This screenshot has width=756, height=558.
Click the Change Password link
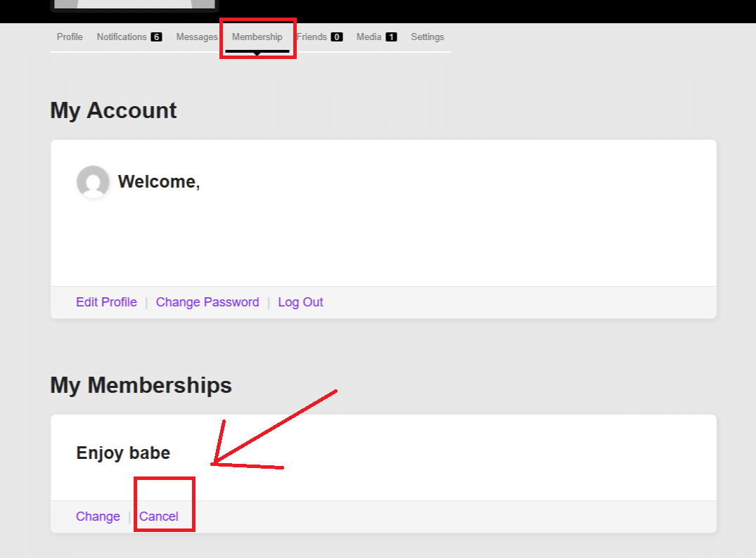207,302
